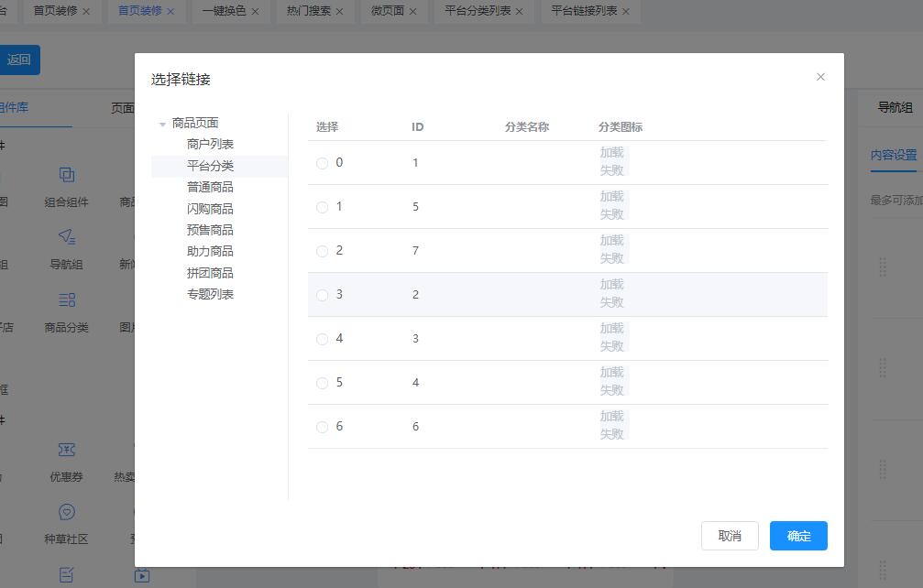
Task: Select radio button for row 4
Action: 322,339
